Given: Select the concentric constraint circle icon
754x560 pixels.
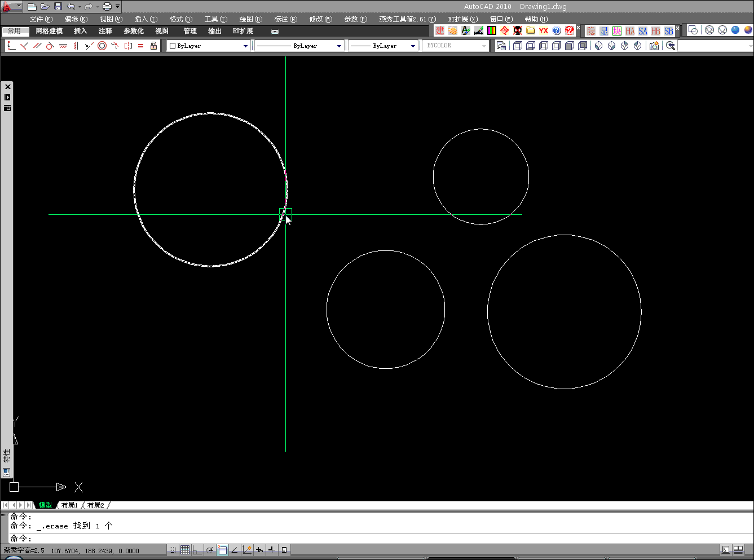Looking at the screenshot, I should pos(102,46).
